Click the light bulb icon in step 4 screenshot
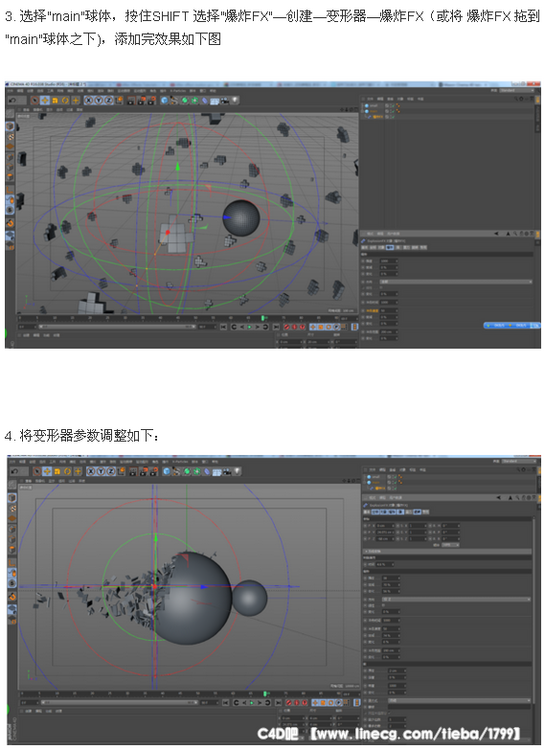545x750 pixels. (x=237, y=471)
